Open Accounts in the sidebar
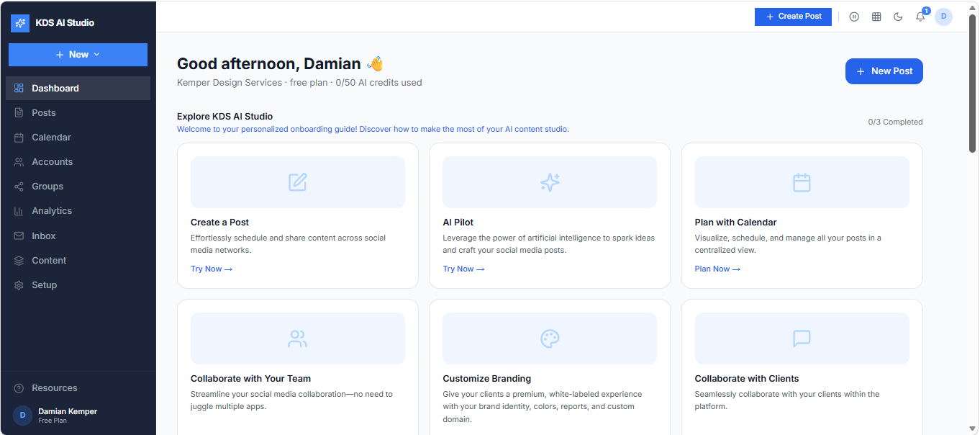This screenshot has width=980, height=435. [78, 162]
